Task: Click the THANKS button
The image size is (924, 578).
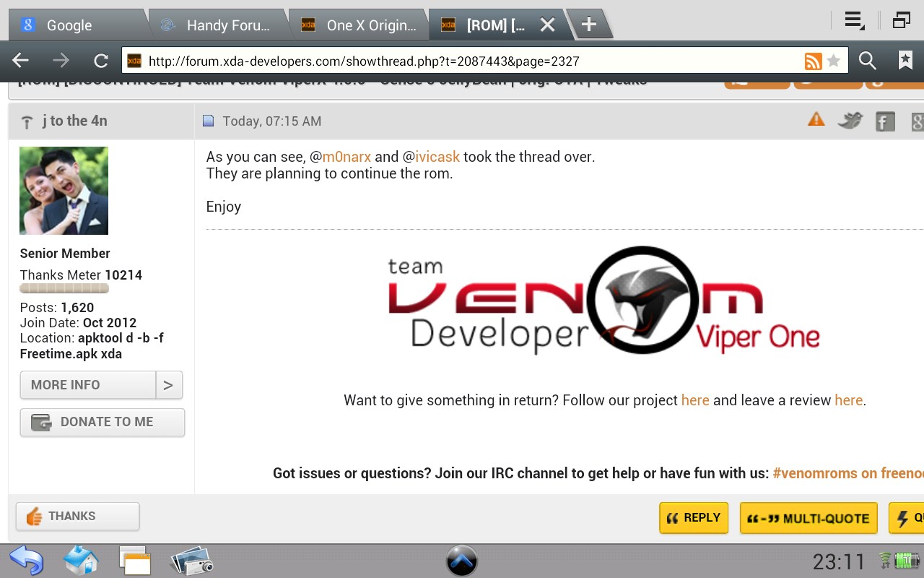Action: (77, 517)
